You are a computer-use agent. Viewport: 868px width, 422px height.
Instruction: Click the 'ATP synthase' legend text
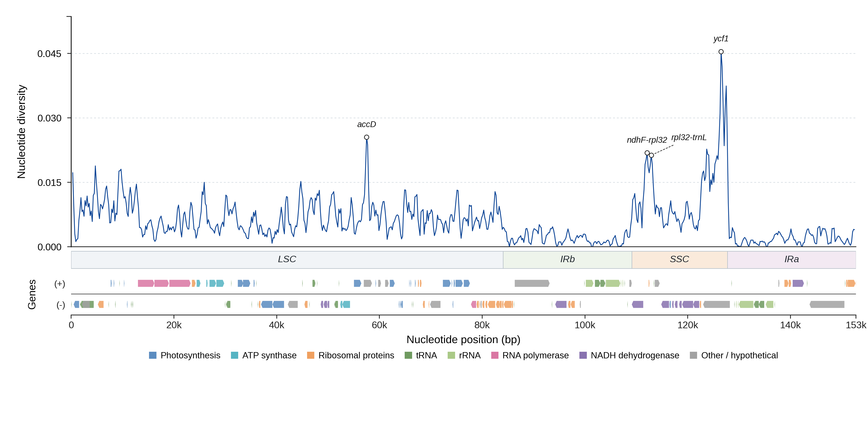point(269,355)
